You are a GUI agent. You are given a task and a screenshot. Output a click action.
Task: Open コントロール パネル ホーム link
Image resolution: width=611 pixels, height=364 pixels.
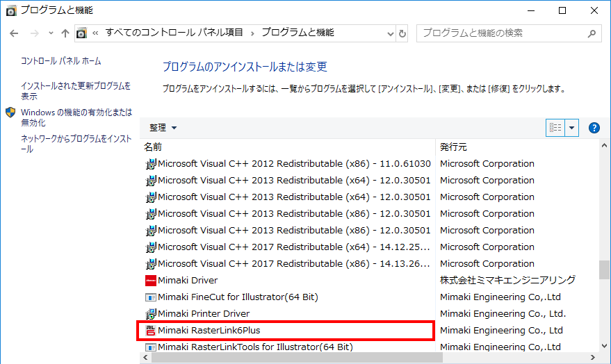coord(60,61)
